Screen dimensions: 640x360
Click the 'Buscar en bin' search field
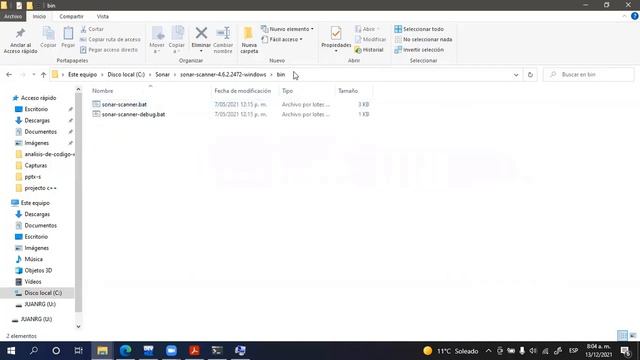point(589,75)
